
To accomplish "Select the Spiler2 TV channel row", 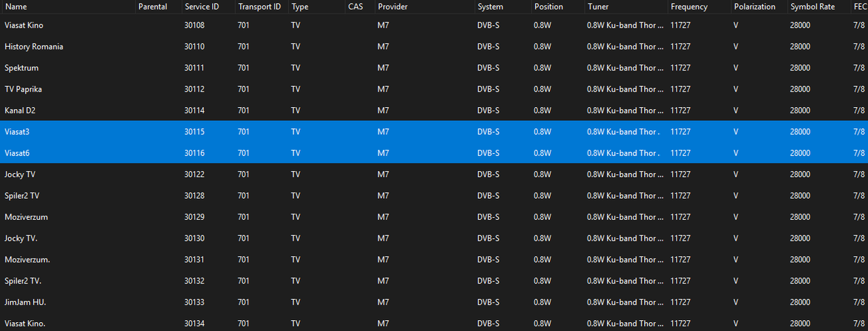I will [434, 195].
